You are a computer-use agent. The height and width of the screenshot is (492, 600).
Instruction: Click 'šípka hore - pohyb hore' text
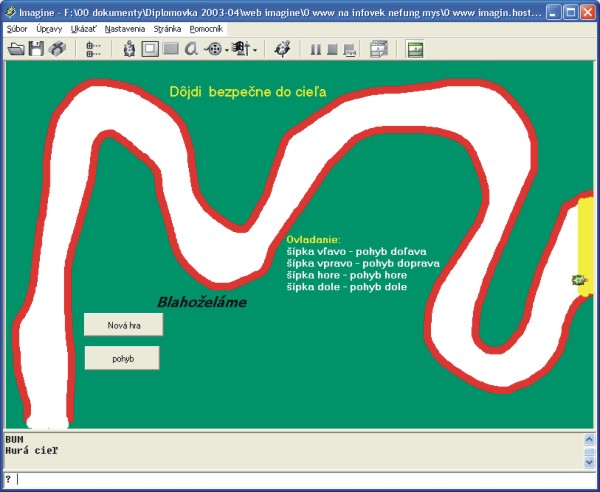pos(347,275)
